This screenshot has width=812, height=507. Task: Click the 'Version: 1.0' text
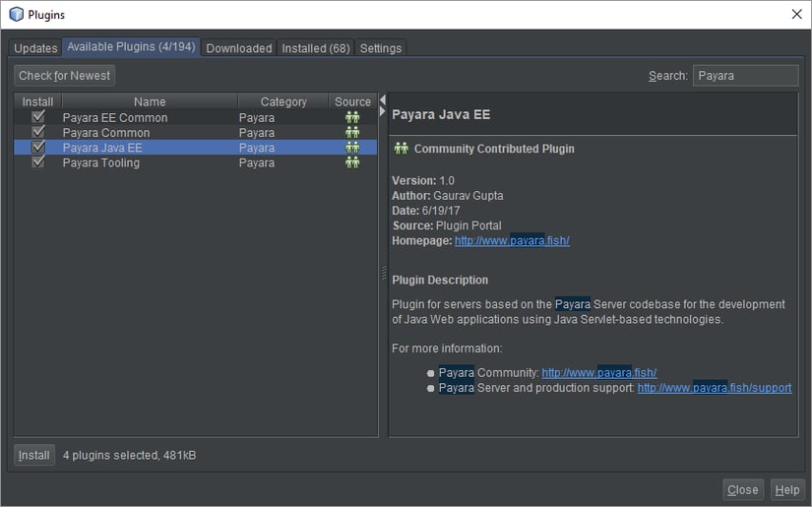423,181
